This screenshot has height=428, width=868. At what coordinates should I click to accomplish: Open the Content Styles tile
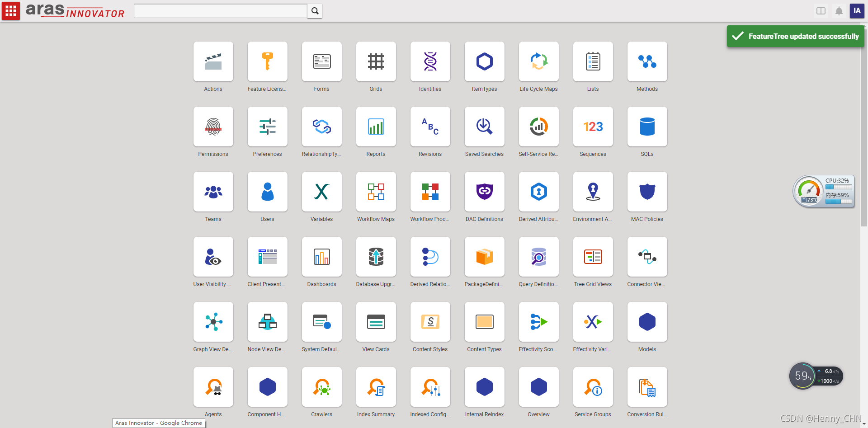click(430, 322)
